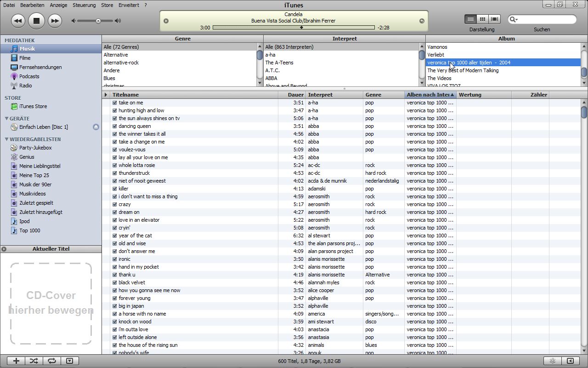
Task: Toggle the Genius sidebar button
Action: click(570, 361)
